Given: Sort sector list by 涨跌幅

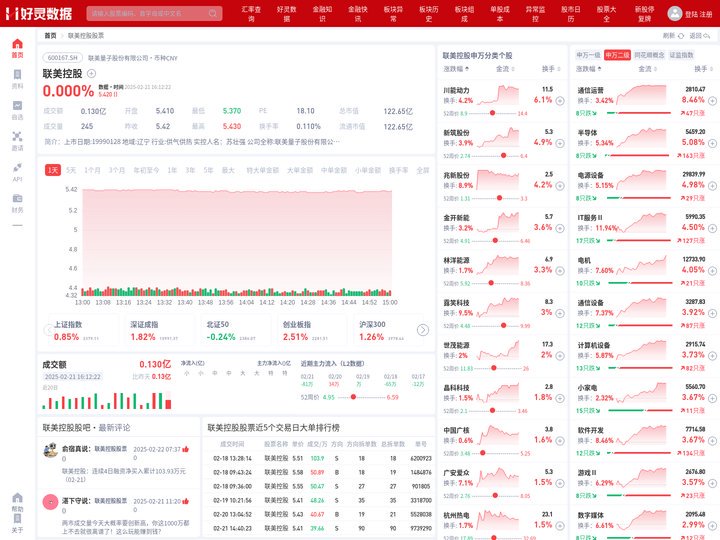Looking at the screenshot, I should click(589, 69).
